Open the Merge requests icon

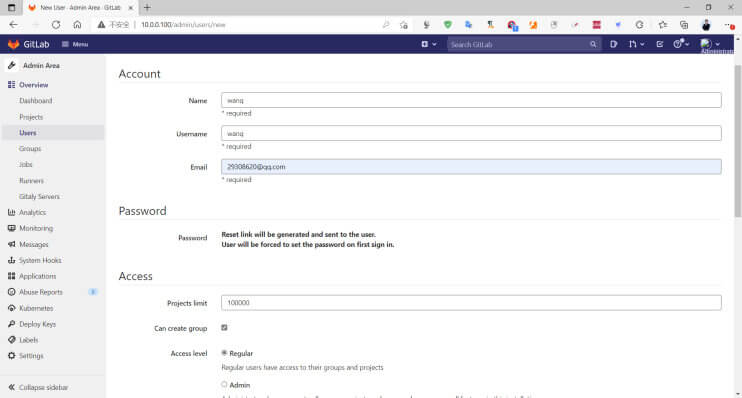click(633, 44)
